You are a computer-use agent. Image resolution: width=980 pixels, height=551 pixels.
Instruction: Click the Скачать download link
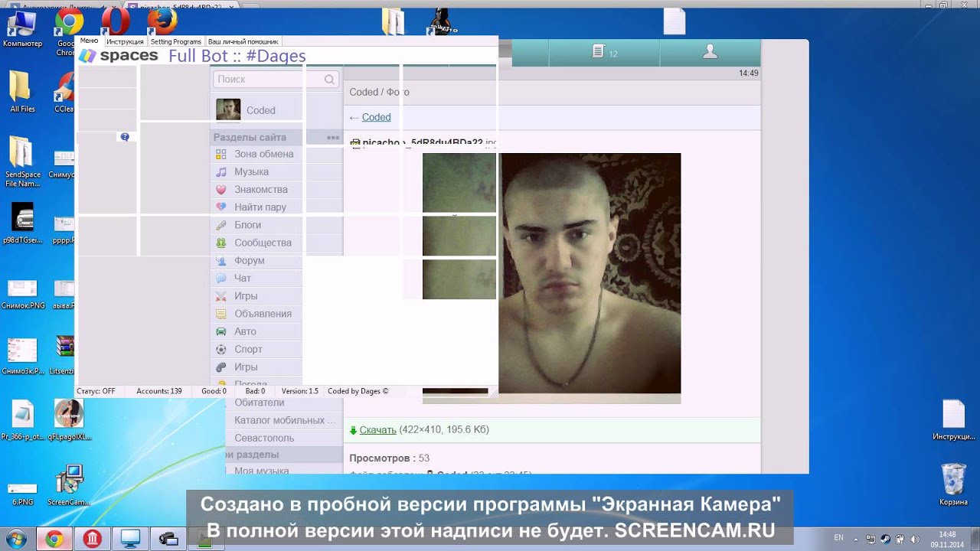[377, 430]
